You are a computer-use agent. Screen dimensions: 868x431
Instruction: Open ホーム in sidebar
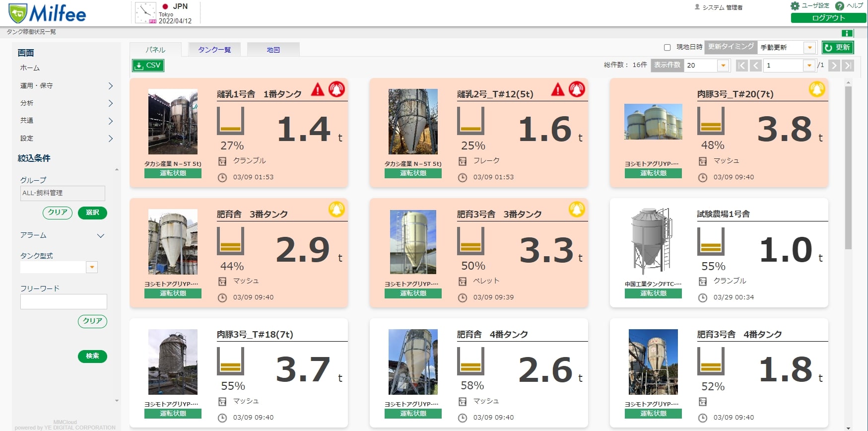[x=30, y=68]
